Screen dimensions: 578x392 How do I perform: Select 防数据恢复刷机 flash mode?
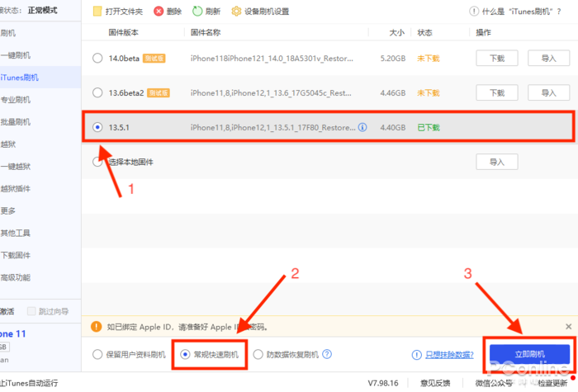258,354
